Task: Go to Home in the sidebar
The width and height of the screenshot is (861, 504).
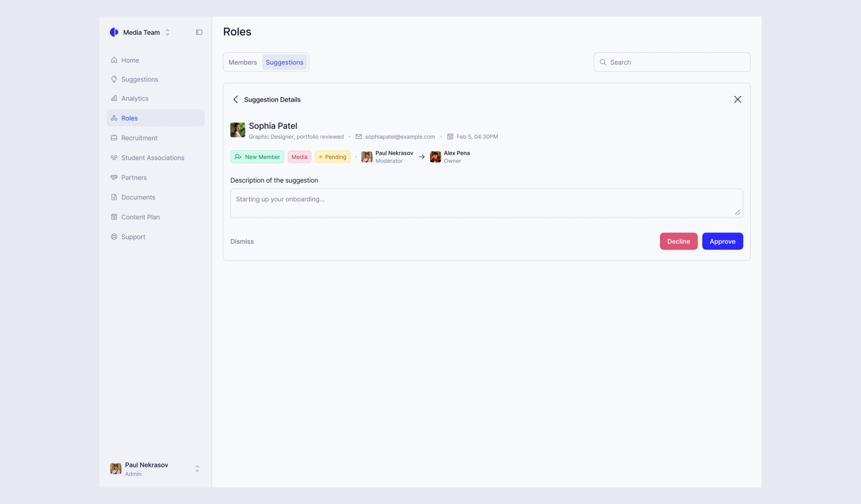Action: (x=155, y=60)
